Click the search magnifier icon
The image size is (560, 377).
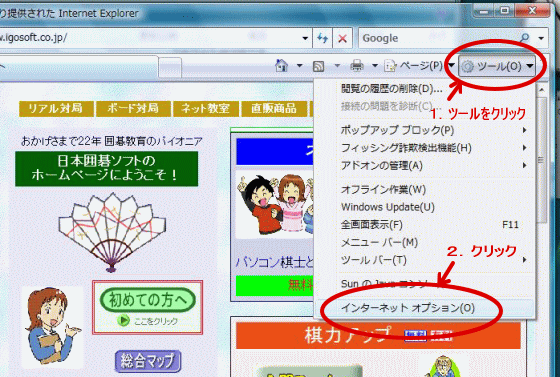(x=524, y=37)
